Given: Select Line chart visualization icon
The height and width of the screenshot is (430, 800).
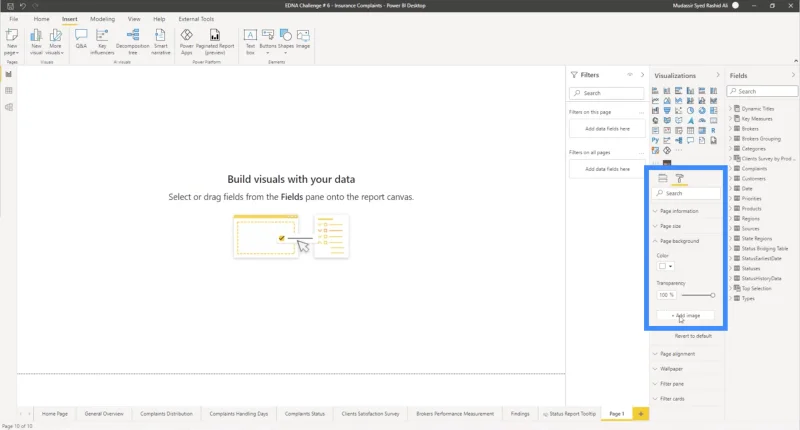Looking at the screenshot, I should point(655,100).
